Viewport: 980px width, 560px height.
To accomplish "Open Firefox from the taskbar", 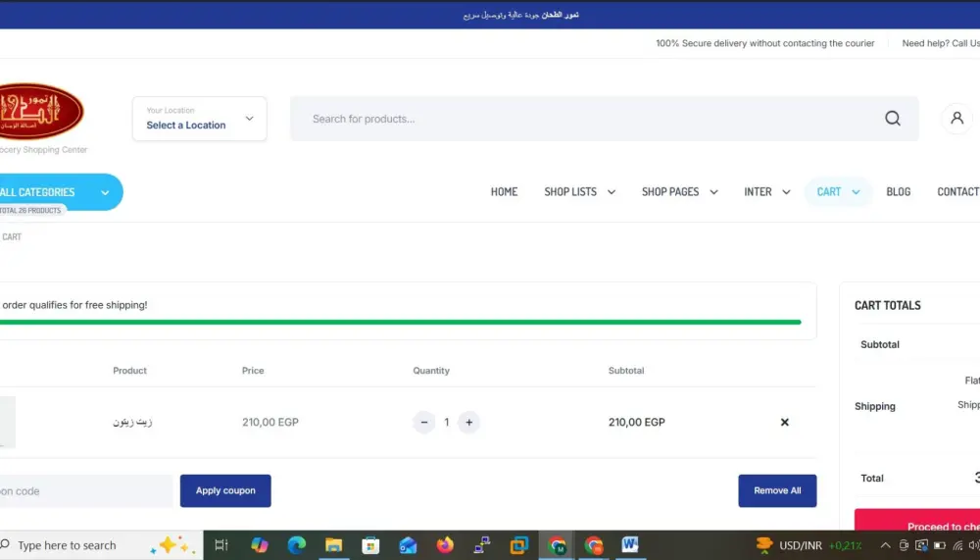I will pos(445,545).
